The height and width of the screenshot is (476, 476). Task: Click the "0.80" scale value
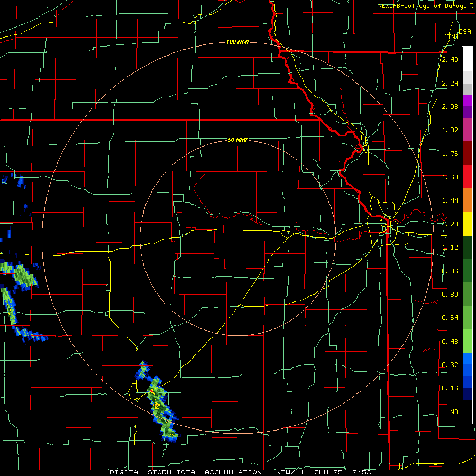pyautogui.click(x=450, y=295)
